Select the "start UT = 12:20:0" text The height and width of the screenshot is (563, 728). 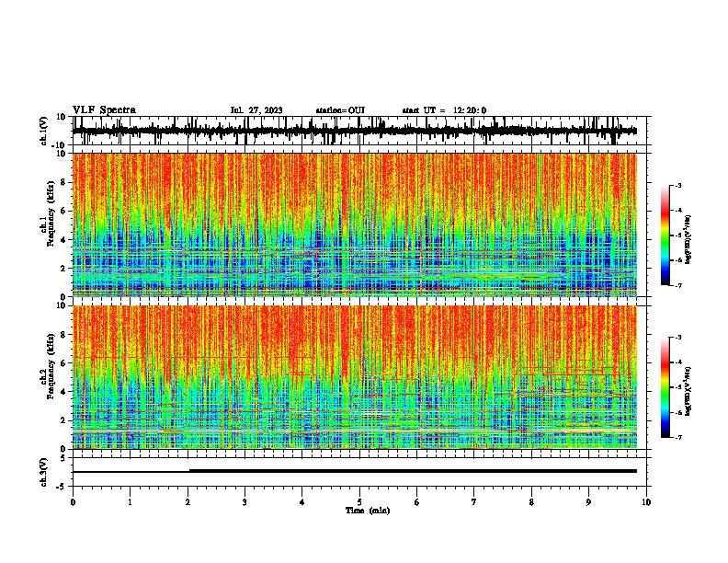click(444, 110)
